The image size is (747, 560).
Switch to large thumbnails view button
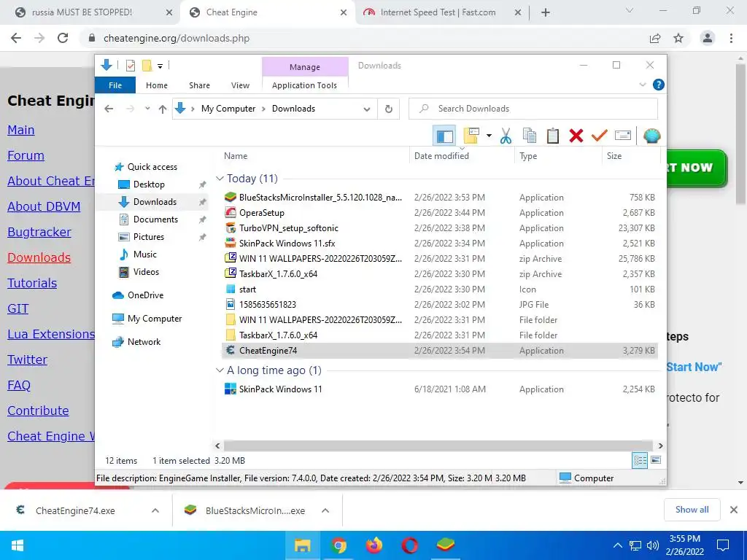tap(656, 460)
